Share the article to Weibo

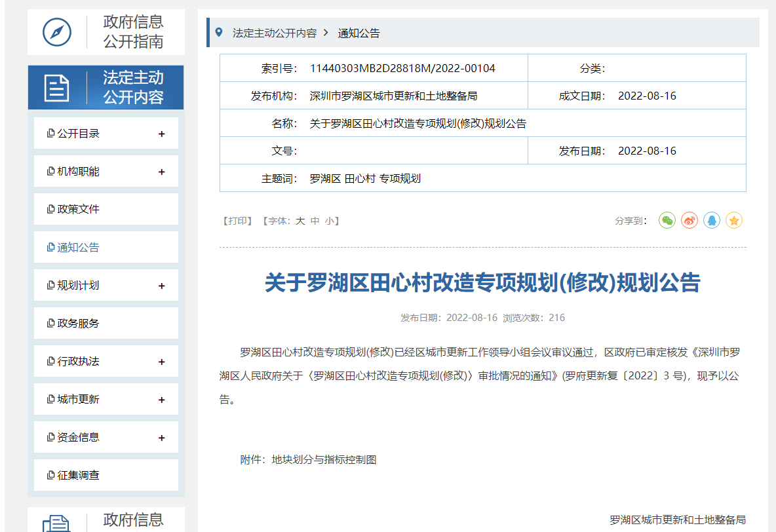click(689, 221)
